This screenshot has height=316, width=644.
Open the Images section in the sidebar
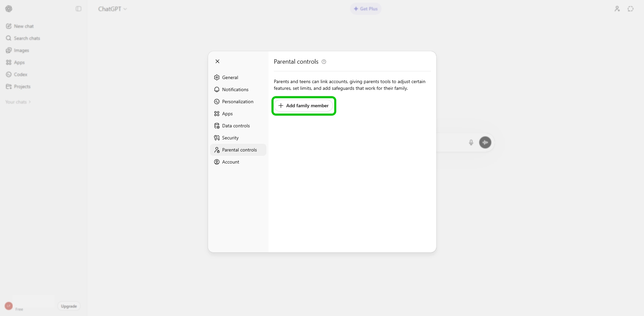click(21, 50)
